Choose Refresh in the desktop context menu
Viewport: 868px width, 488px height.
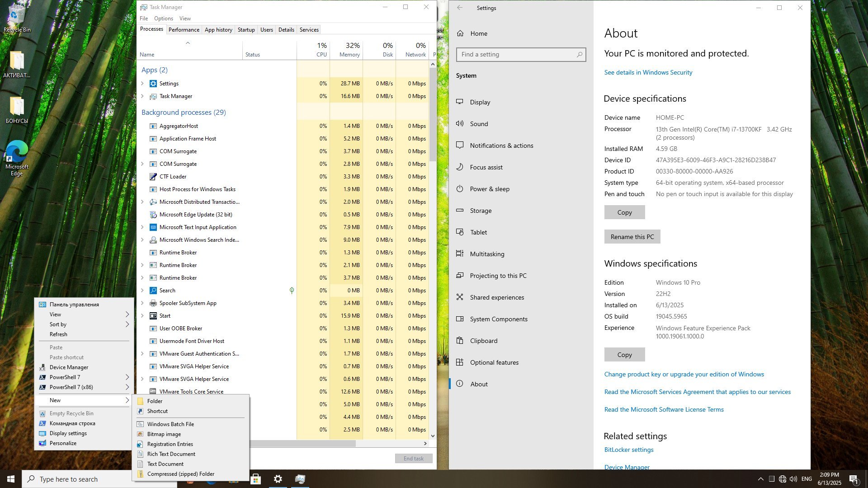(84, 334)
